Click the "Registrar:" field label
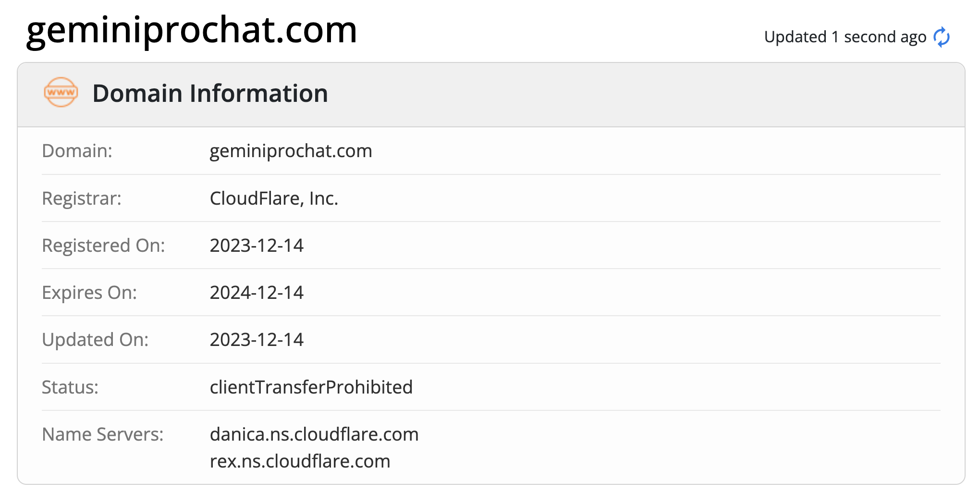The image size is (980, 493). pyautogui.click(x=82, y=198)
